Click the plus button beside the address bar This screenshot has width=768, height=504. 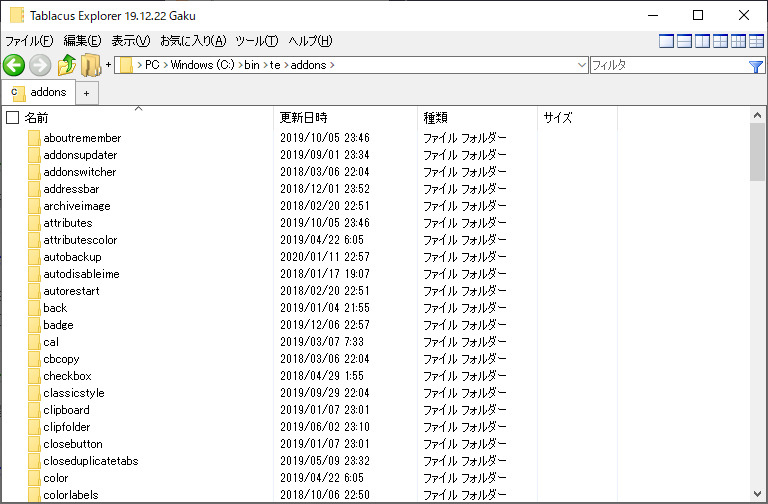(x=108, y=64)
